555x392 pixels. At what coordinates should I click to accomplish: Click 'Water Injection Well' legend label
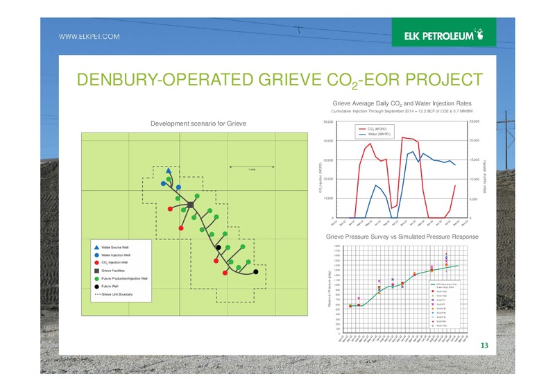116,255
